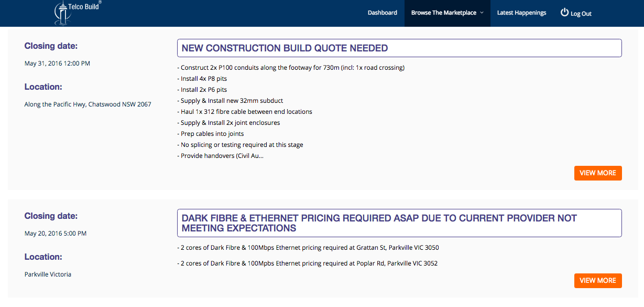Click the Parkville Victoria location text
Image resolution: width=644 pixels, height=307 pixels.
48,274
